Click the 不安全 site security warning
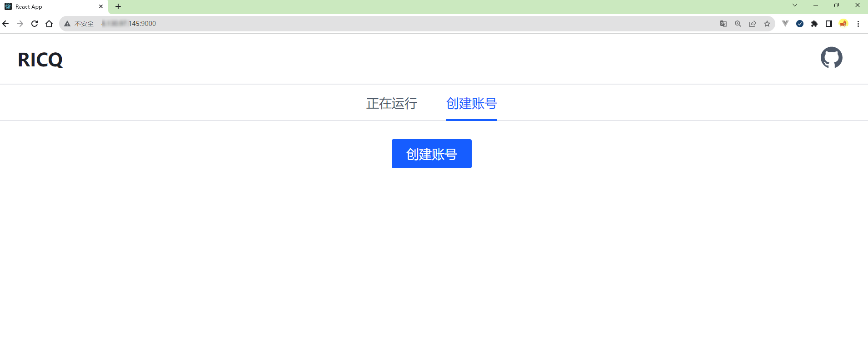 click(x=79, y=24)
